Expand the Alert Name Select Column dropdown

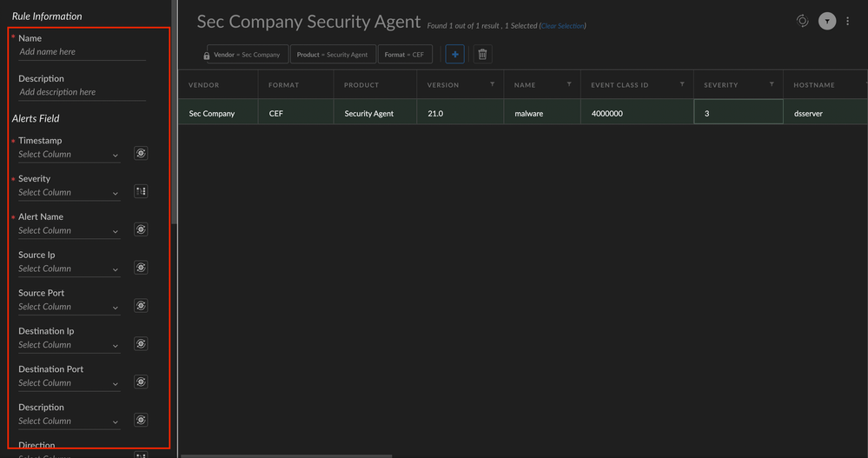coord(69,231)
